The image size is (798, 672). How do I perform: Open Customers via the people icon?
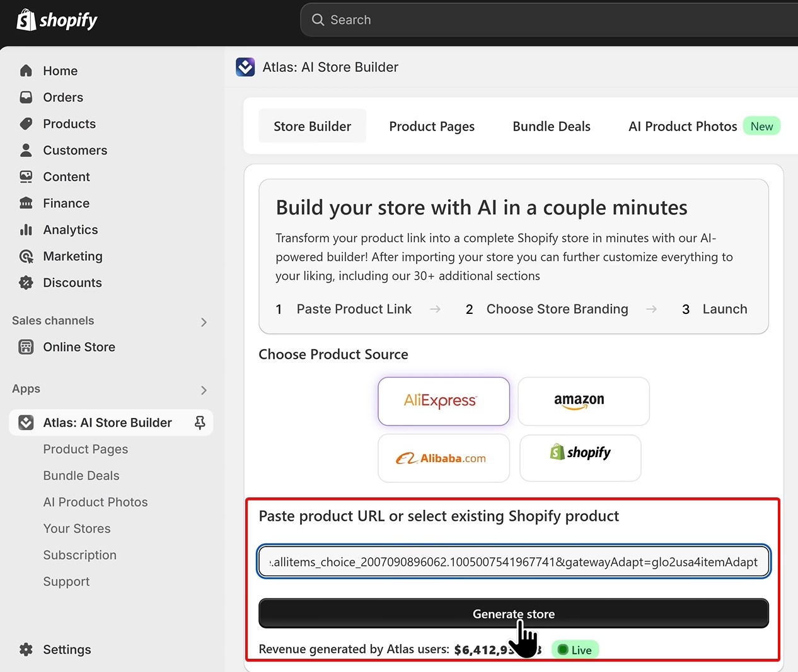26,150
